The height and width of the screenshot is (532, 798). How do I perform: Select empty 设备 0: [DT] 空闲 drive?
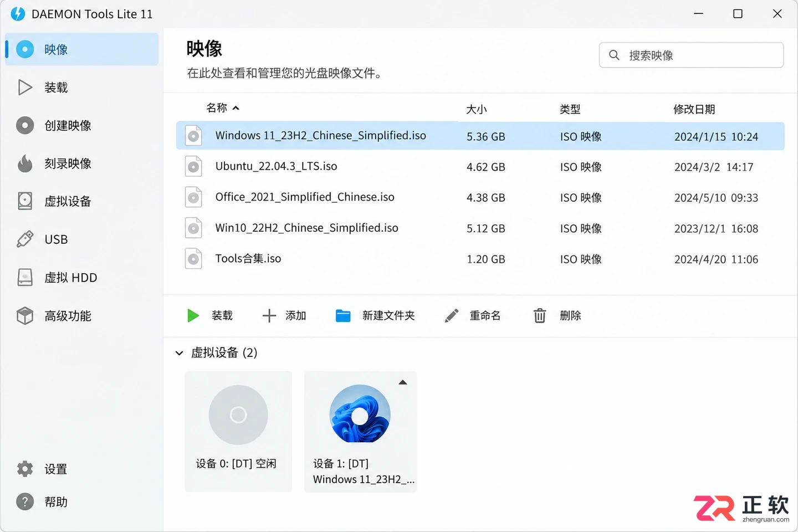pyautogui.click(x=238, y=431)
